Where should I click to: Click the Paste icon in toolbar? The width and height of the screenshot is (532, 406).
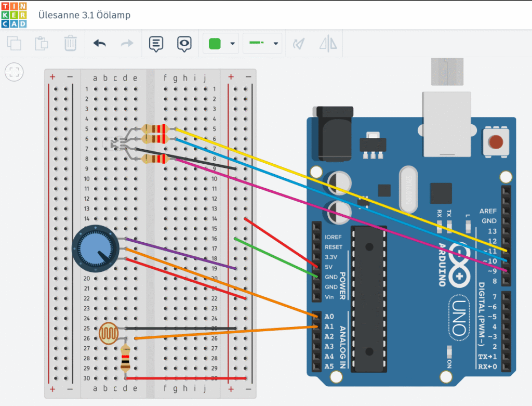[42, 44]
